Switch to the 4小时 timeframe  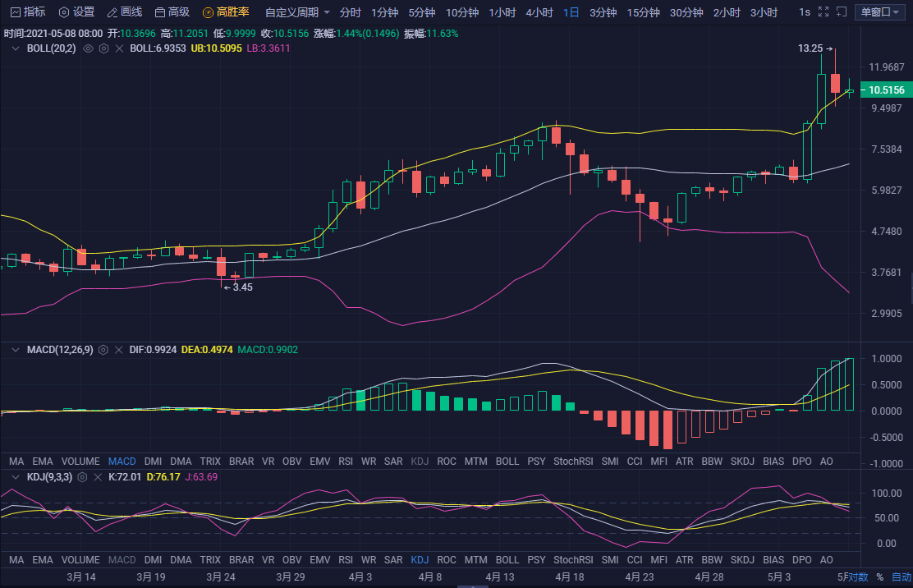click(x=539, y=12)
